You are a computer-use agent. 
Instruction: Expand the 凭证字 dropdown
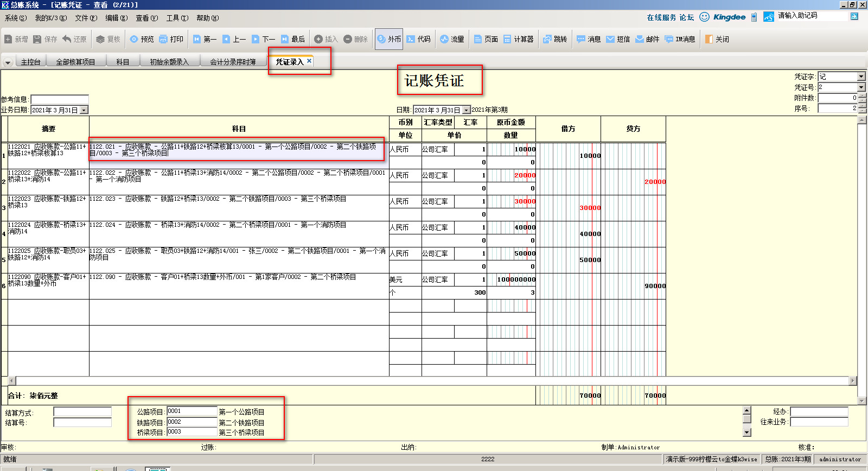coord(861,77)
